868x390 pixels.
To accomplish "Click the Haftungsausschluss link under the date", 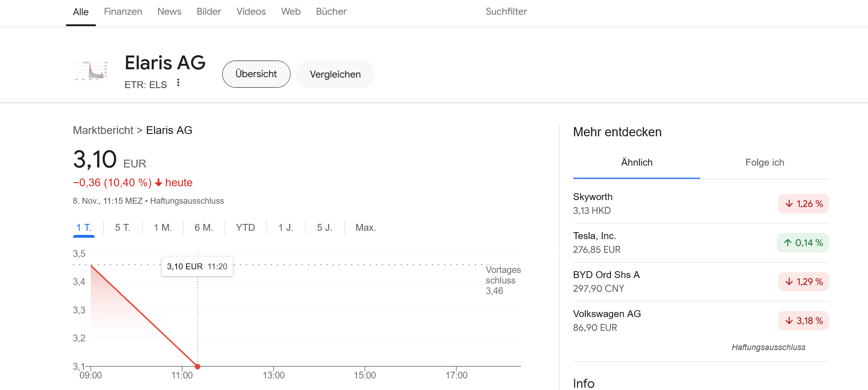I will tap(187, 201).
